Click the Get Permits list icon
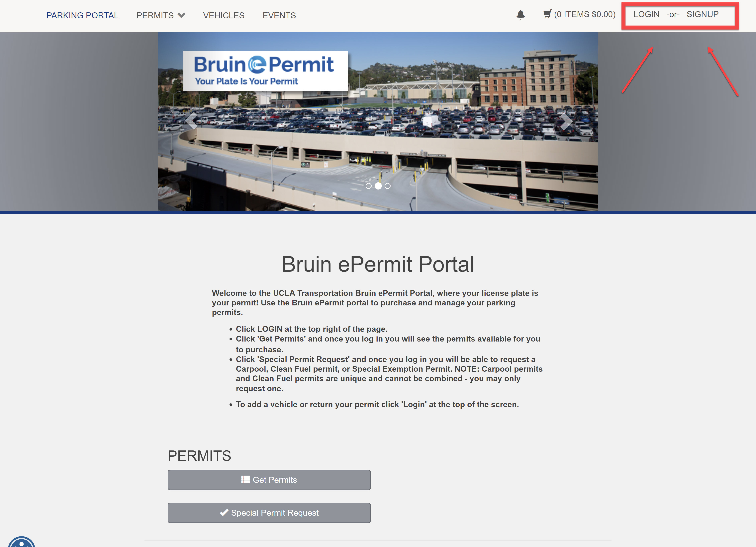 [x=246, y=480]
